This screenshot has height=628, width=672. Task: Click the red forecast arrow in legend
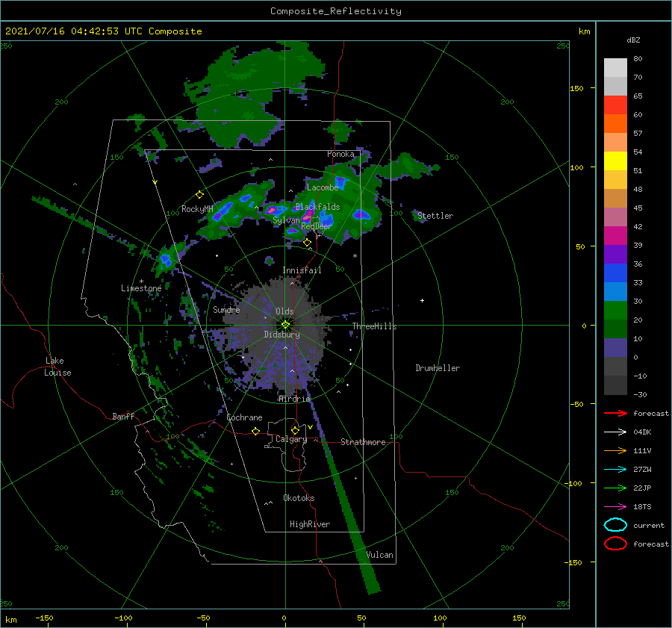615,413
